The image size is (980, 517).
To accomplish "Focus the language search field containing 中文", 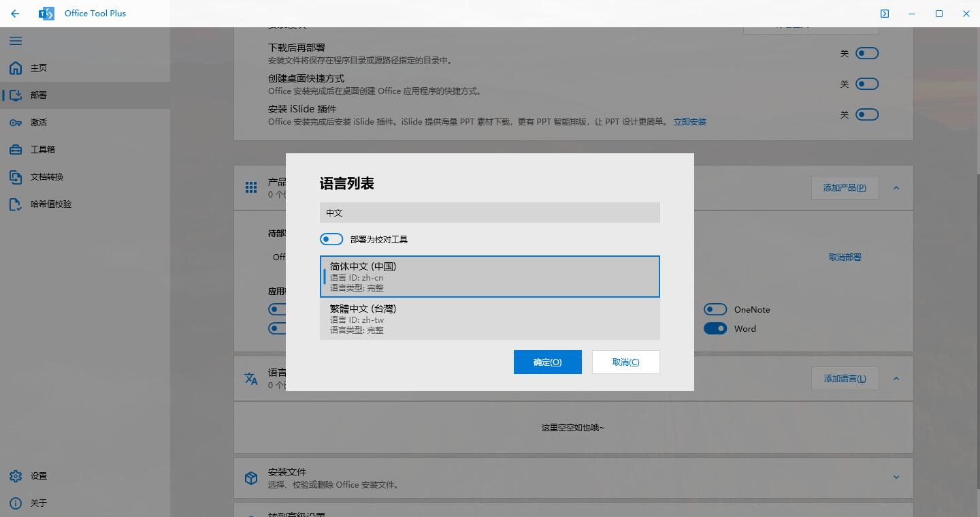I will [x=490, y=213].
